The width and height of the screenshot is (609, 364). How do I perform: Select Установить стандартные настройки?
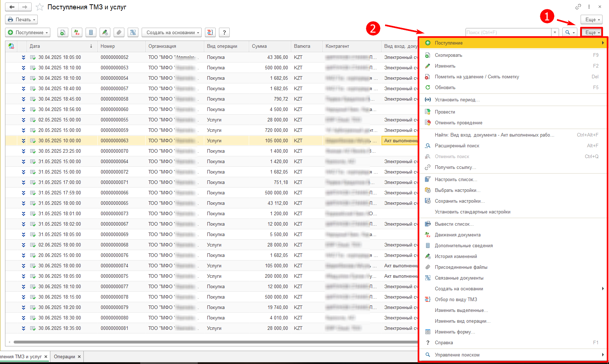[513, 212]
